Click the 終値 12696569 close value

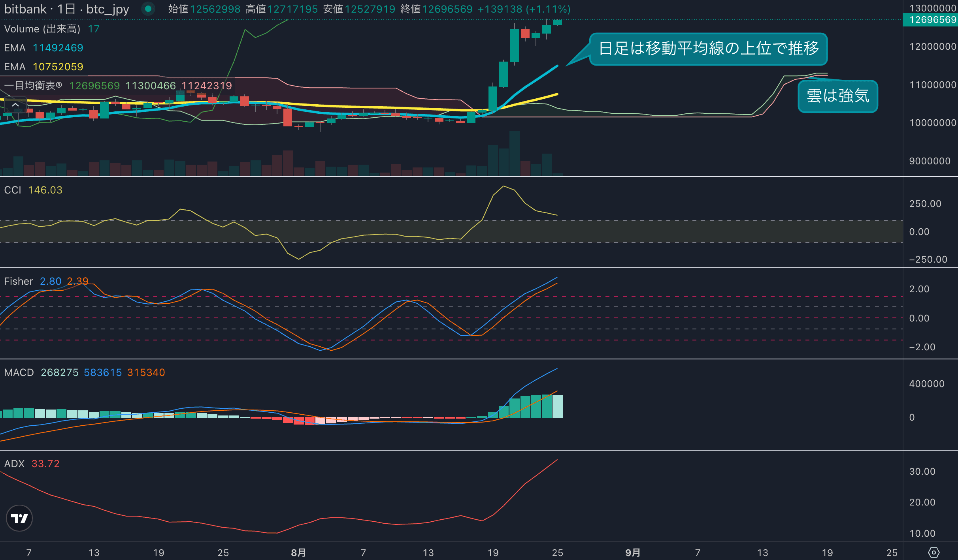(437, 9)
